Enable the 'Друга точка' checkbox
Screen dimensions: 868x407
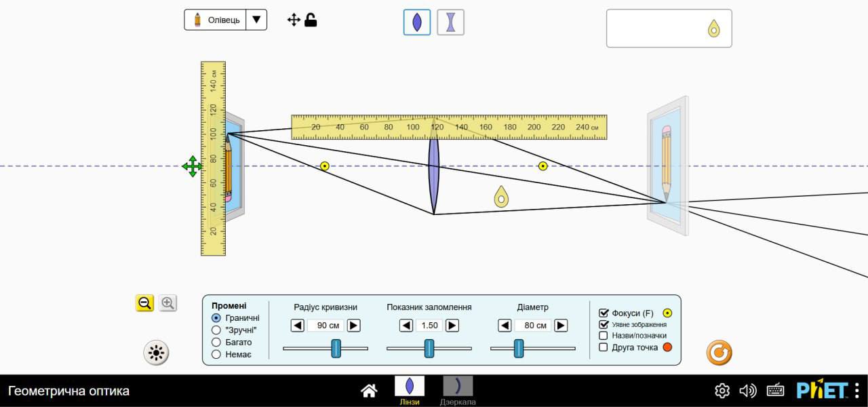pyautogui.click(x=604, y=347)
